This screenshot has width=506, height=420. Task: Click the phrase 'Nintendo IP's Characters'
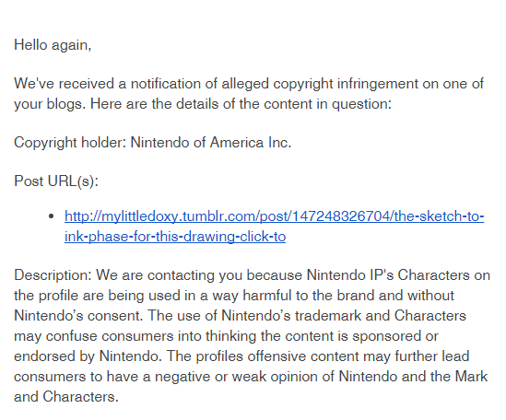(x=388, y=275)
